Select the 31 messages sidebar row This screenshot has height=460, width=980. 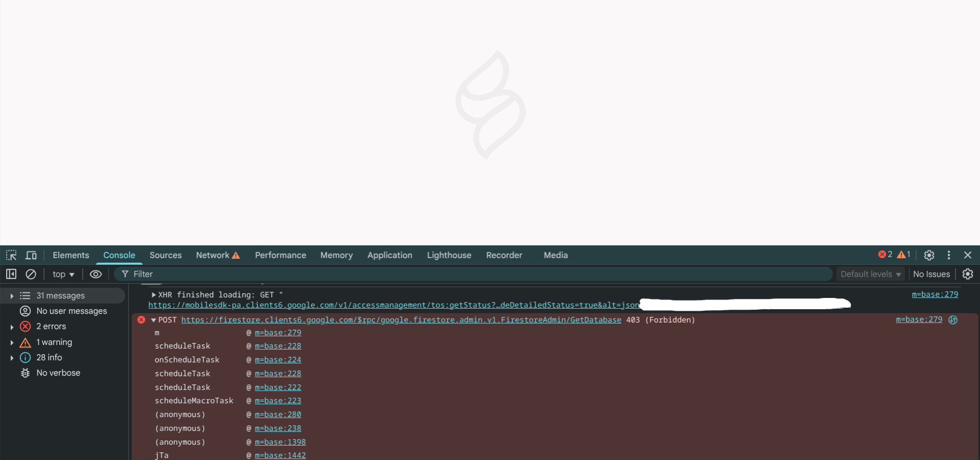coord(63,295)
